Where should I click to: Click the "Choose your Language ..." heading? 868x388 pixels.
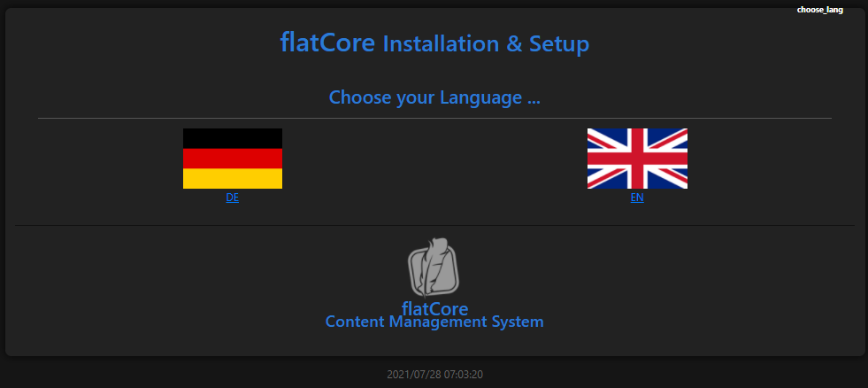point(434,97)
